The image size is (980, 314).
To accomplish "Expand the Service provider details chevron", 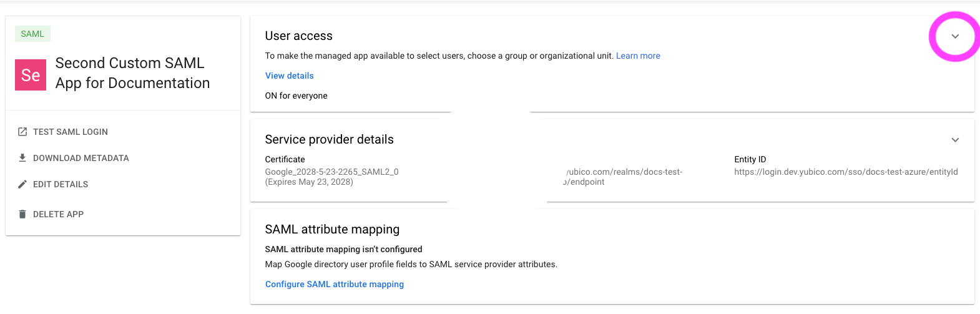I will pyautogui.click(x=954, y=140).
